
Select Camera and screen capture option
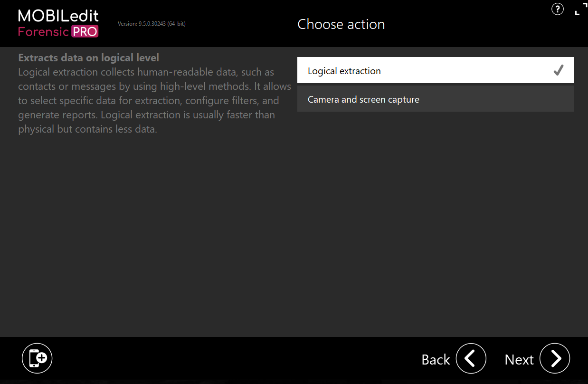pyautogui.click(x=435, y=99)
